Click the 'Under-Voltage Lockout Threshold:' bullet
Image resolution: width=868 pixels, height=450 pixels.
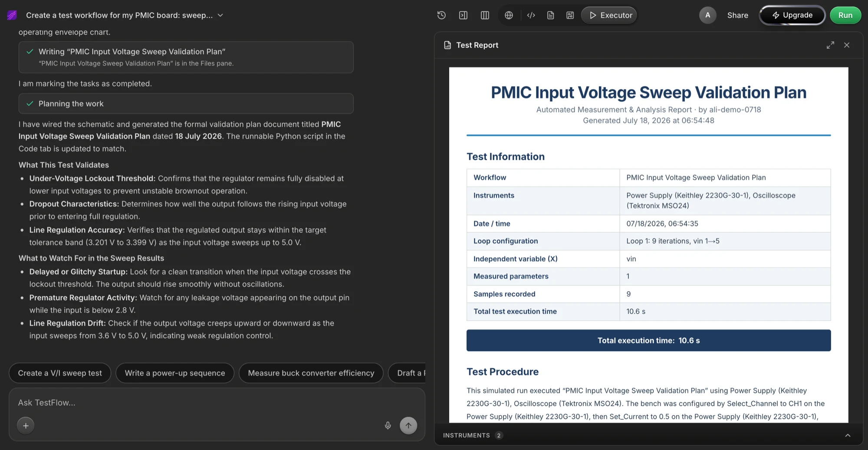pos(92,179)
